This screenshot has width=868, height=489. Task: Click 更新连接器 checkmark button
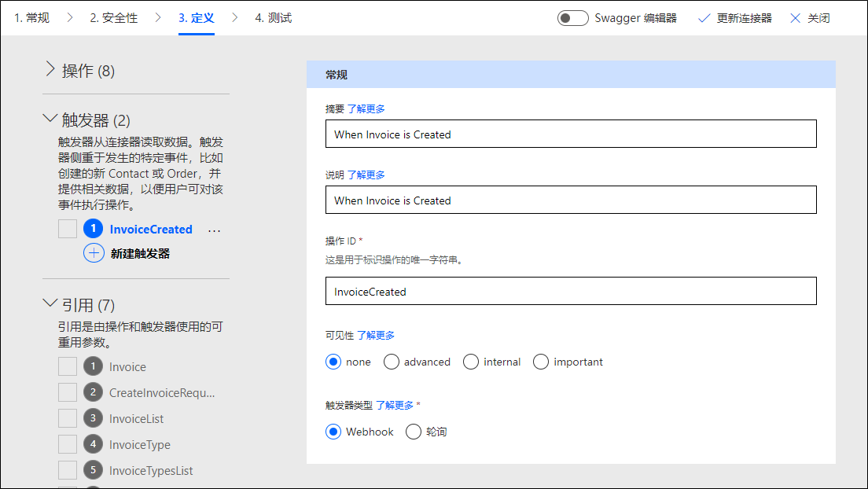735,18
